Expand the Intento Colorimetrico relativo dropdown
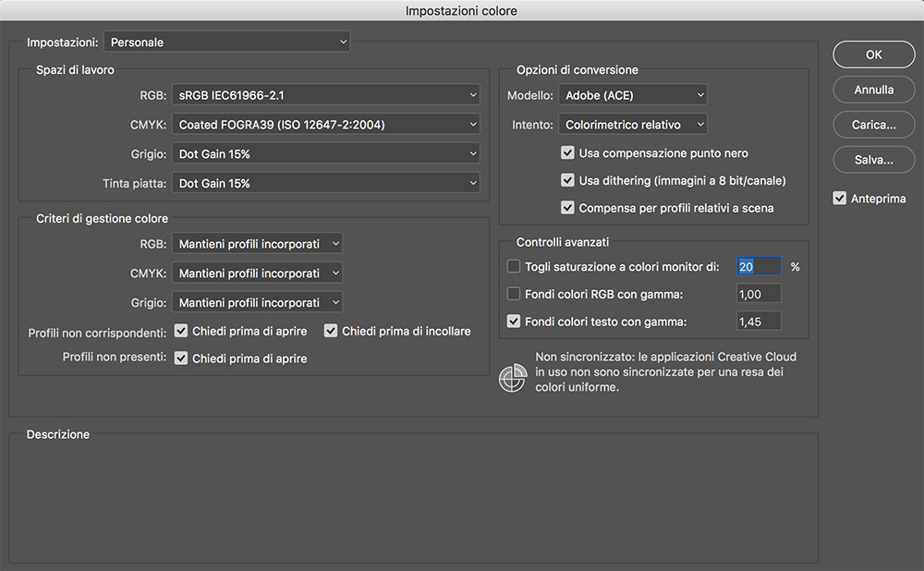This screenshot has width=924, height=571. coord(632,124)
